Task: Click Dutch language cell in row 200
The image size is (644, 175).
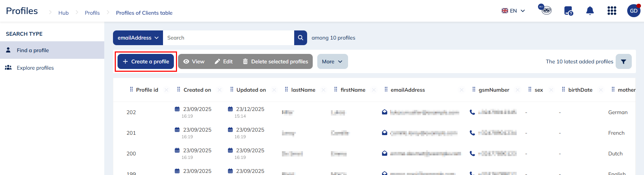Action: click(615, 154)
